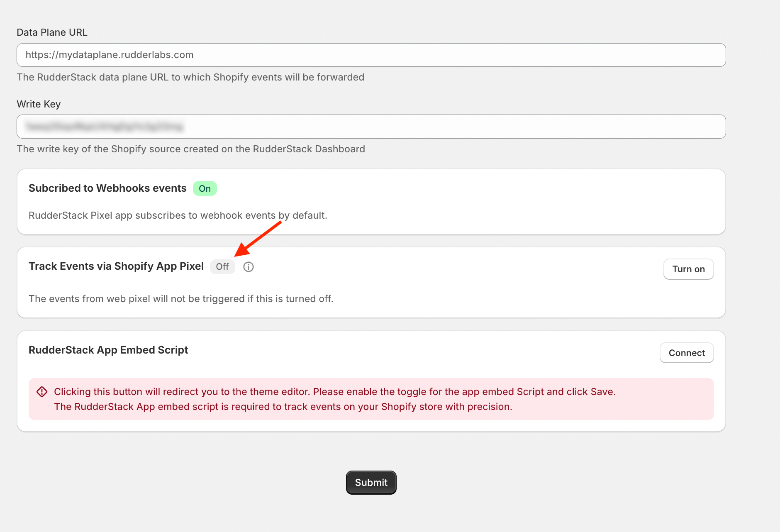Click the info icon beside Off badge
The height and width of the screenshot is (532, 780).
click(249, 267)
